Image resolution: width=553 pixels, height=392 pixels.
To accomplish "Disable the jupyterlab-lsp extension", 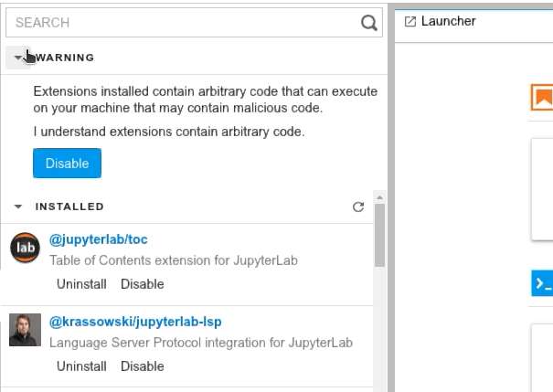I will click(142, 366).
